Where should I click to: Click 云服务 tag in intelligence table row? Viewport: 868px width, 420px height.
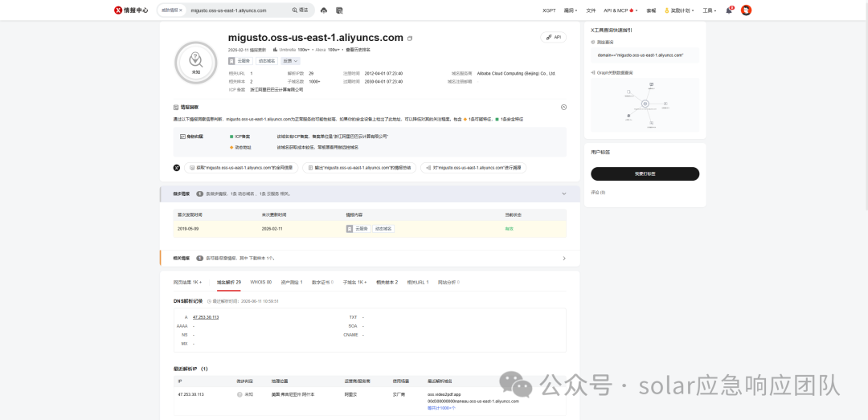362,229
